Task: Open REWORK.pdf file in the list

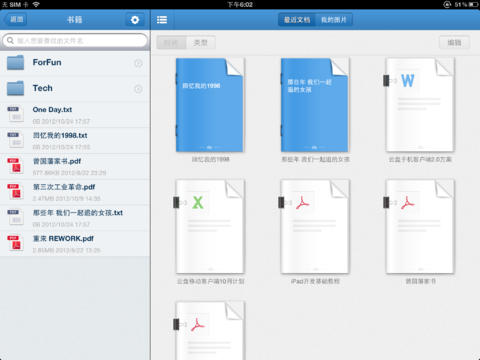Action: (75, 244)
